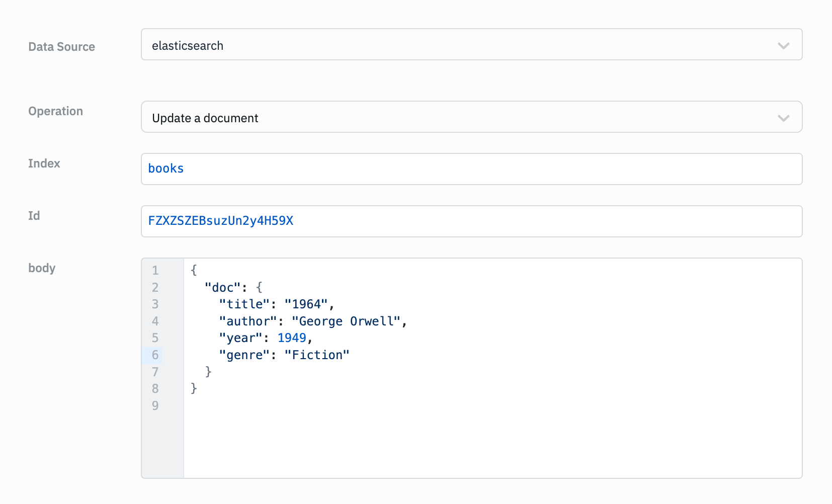The height and width of the screenshot is (504, 832).
Task: Place cursor on year value 1949
Action: [x=292, y=338]
